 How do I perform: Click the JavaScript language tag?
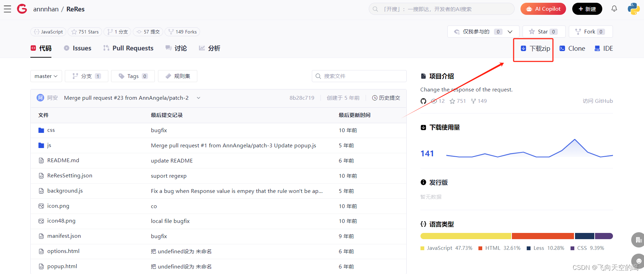click(49, 32)
